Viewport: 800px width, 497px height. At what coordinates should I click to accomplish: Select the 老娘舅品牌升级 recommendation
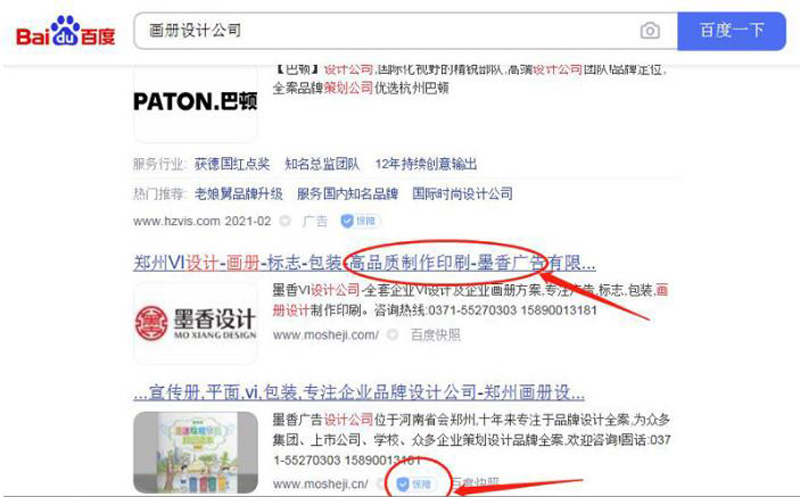click(239, 194)
